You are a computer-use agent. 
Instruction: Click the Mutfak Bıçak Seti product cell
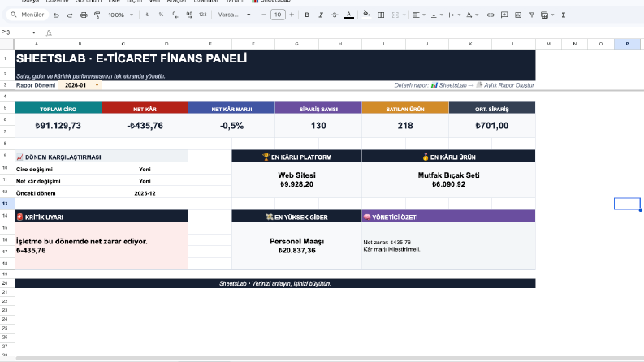click(x=448, y=179)
